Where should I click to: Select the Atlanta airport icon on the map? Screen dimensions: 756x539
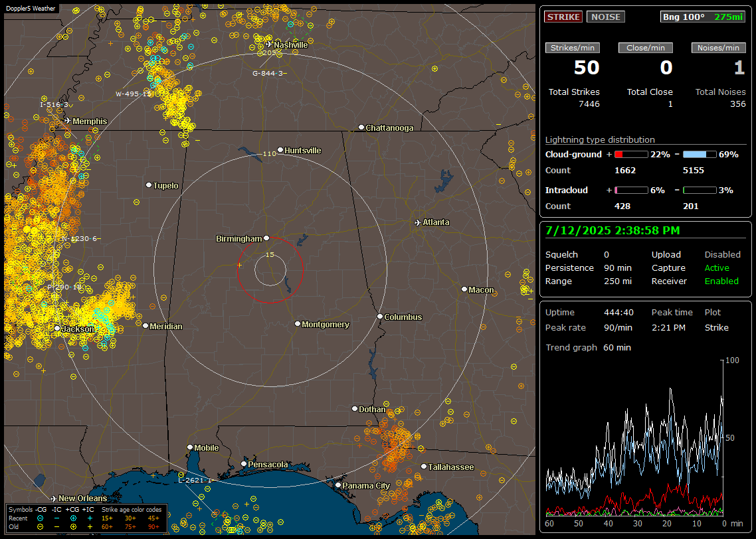[418, 222]
